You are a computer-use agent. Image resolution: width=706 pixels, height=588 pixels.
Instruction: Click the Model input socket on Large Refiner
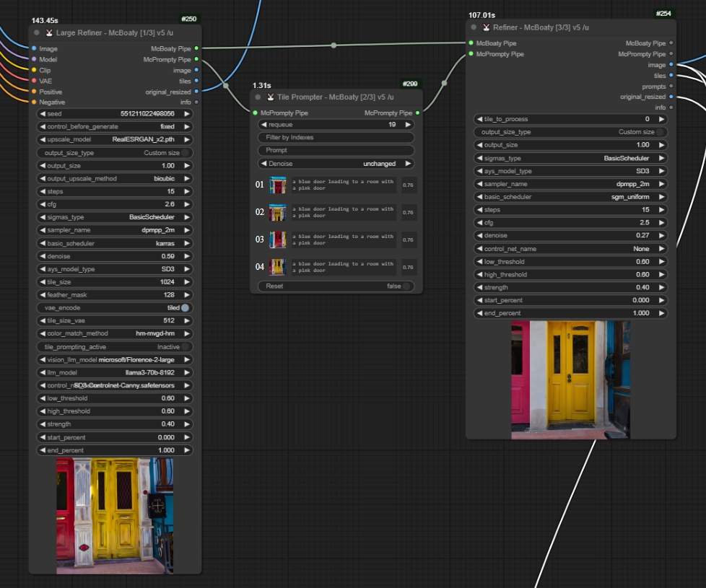(x=34, y=59)
